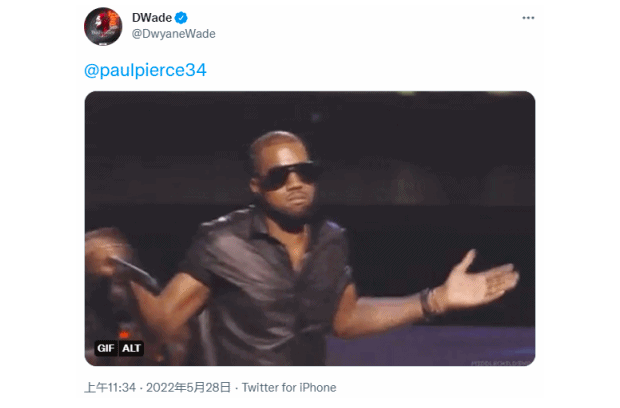Open the three-dot more options menu
The height and width of the screenshot is (408, 620).
point(528,18)
